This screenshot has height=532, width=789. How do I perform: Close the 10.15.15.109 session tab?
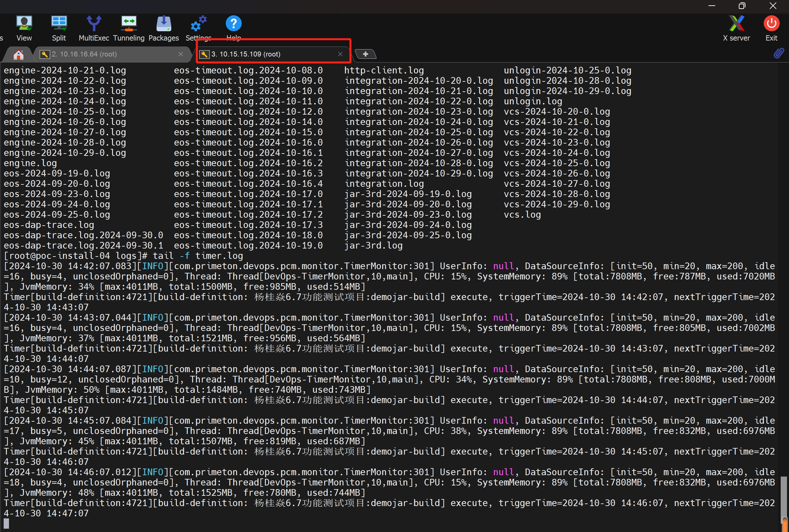click(340, 54)
